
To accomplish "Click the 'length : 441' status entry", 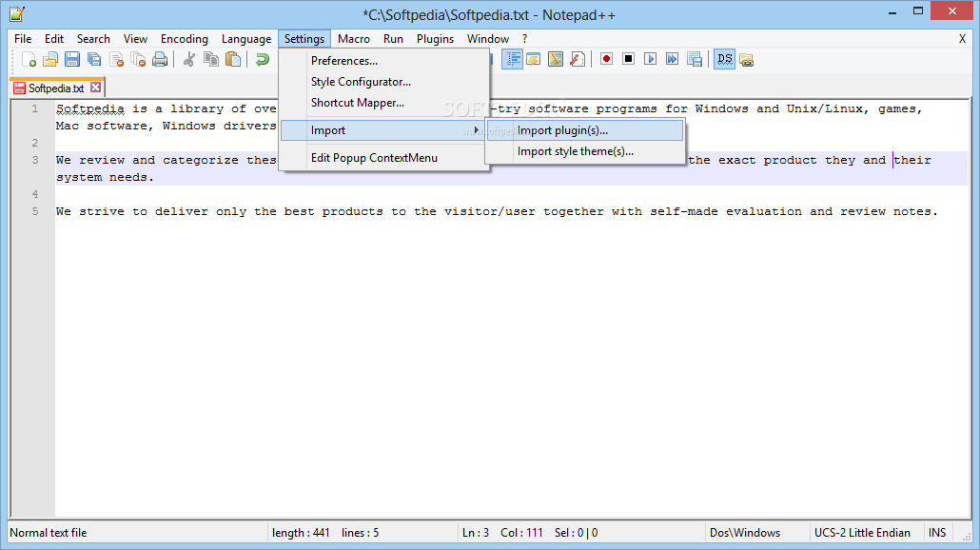I will click(301, 533).
